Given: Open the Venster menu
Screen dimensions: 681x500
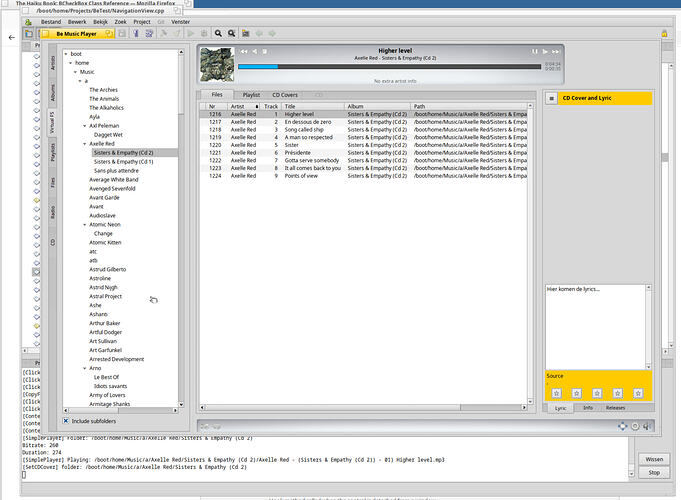Looking at the screenshot, I should (x=180, y=22).
